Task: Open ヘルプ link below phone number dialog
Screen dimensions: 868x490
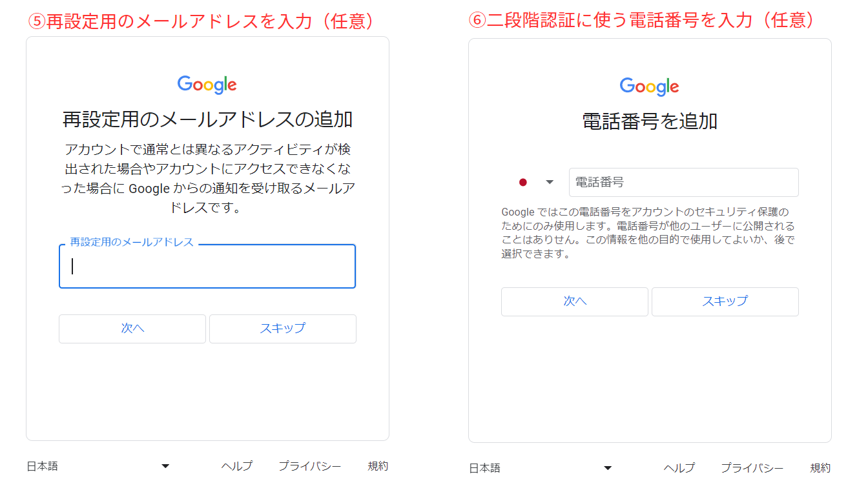Action: pyautogui.click(x=679, y=468)
